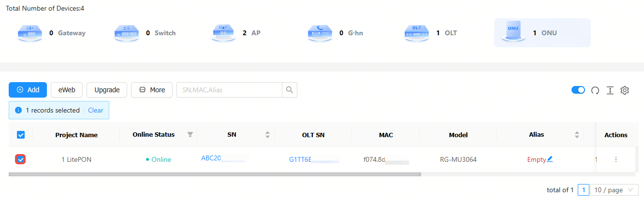Open row actions three-dot menu
This screenshot has height=199, width=644.
pyautogui.click(x=615, y=159)
